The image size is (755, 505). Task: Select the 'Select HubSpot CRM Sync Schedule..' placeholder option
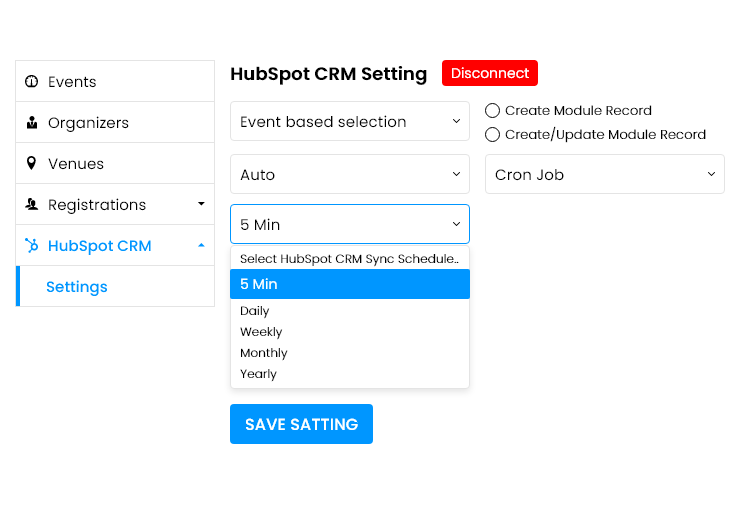350,259
